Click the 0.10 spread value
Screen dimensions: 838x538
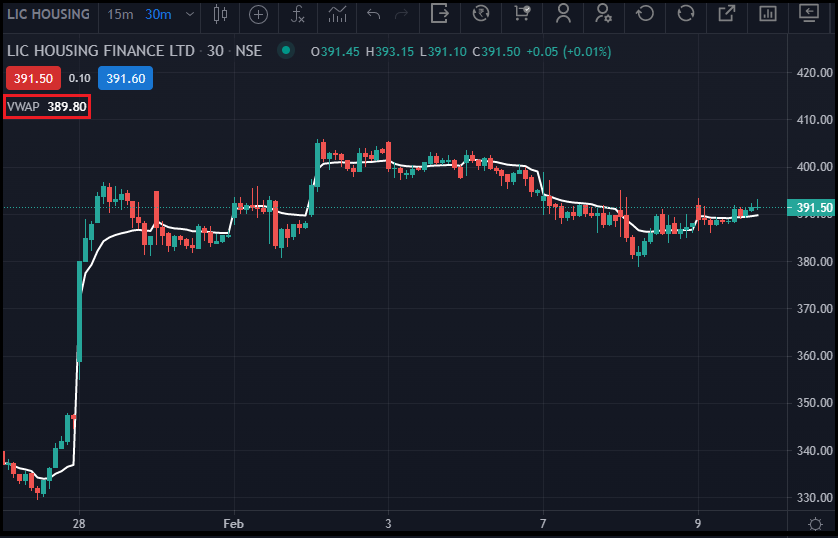point(80,79)
